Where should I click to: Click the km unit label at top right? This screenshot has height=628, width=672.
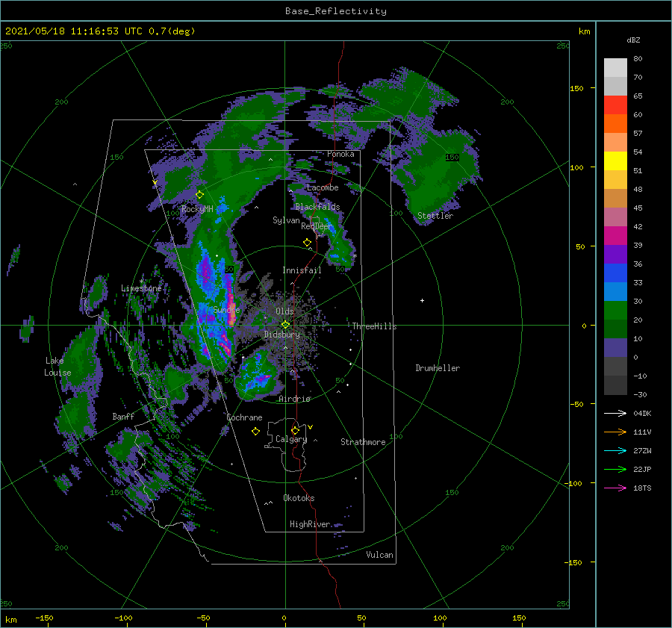[x=584, y=31]
